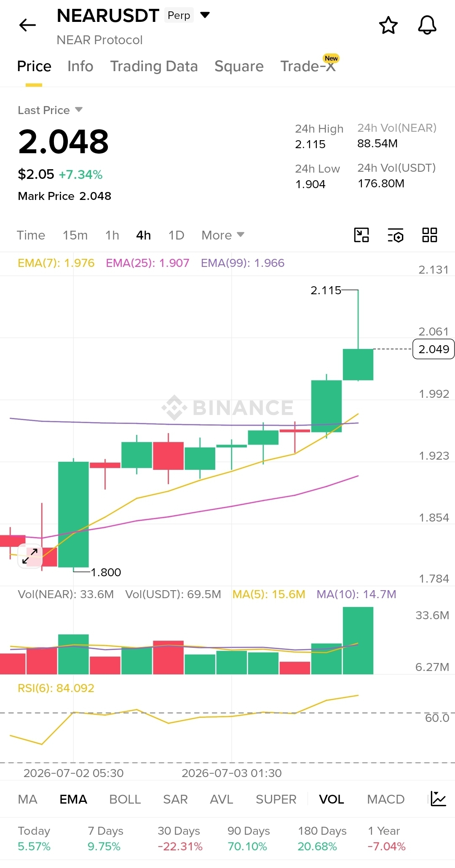455x868 pixels.
Task: Tap the back arrow icon
Action: tap(28, 25)
